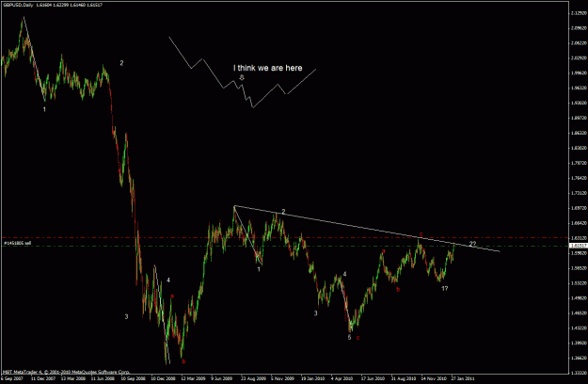Screen dimensions: 588x384
Task: Click the 1.53220 price on the scale
Action: 580,283
